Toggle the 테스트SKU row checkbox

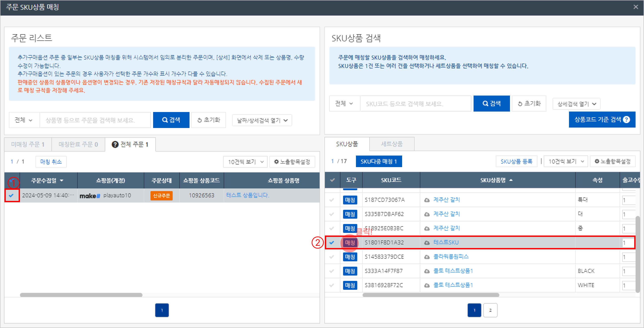point(332,242)
